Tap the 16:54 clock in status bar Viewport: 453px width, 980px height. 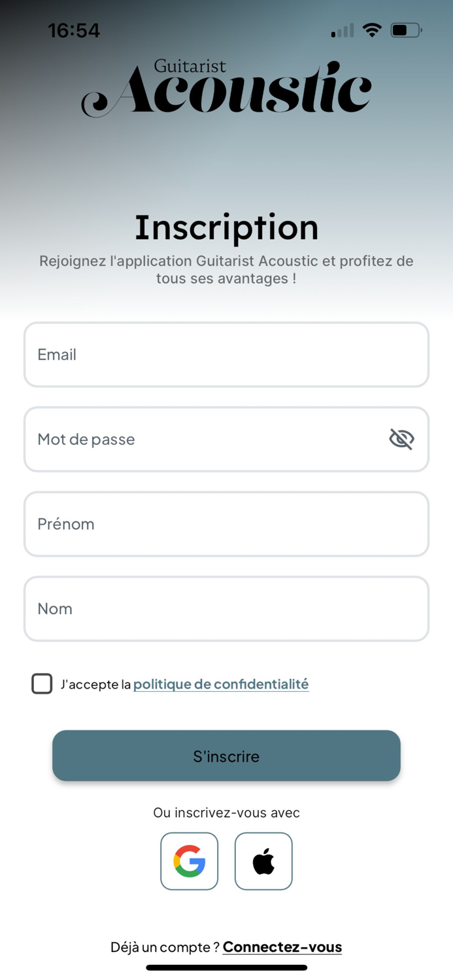pyautogui.click(x=74, y=31)
